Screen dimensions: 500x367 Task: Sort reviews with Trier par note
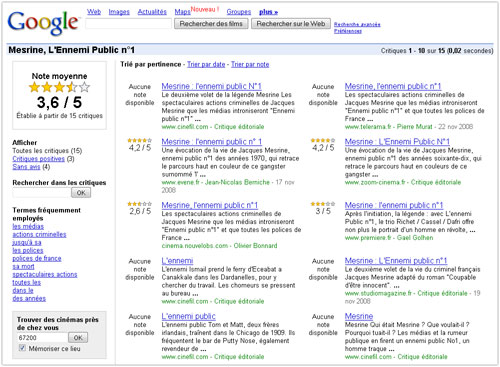point(250,64)
